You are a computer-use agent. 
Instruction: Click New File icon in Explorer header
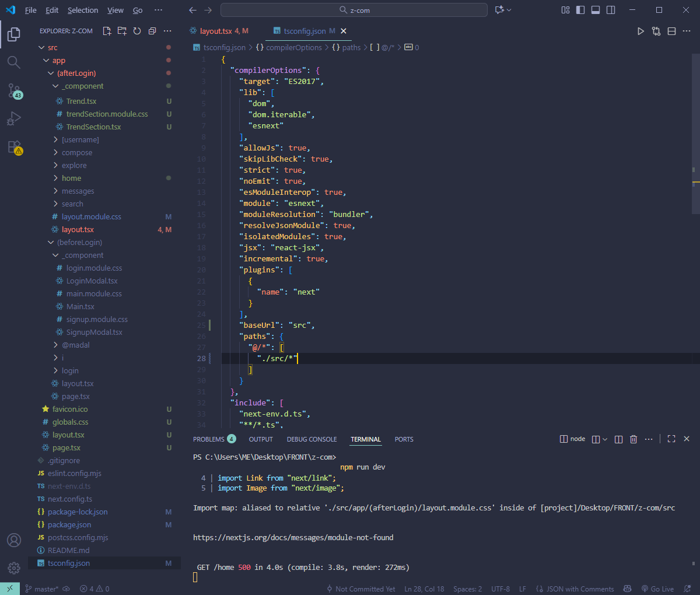[x=107, y=31]
